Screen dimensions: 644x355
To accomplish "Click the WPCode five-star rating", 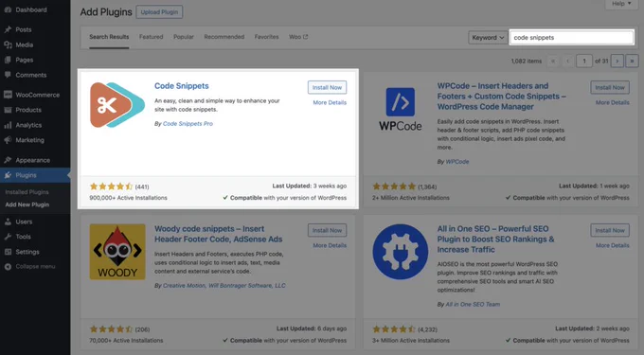I will (x=394, y=186).
